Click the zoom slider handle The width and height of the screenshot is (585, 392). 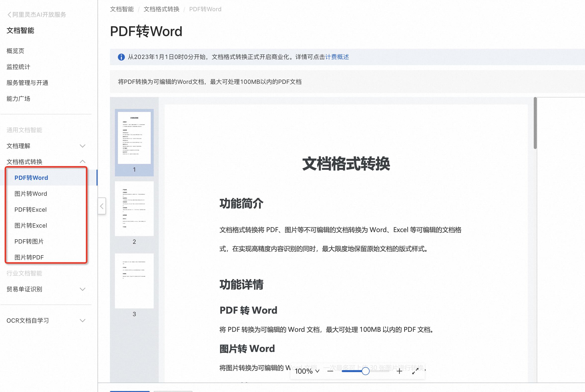pos(365,371)
